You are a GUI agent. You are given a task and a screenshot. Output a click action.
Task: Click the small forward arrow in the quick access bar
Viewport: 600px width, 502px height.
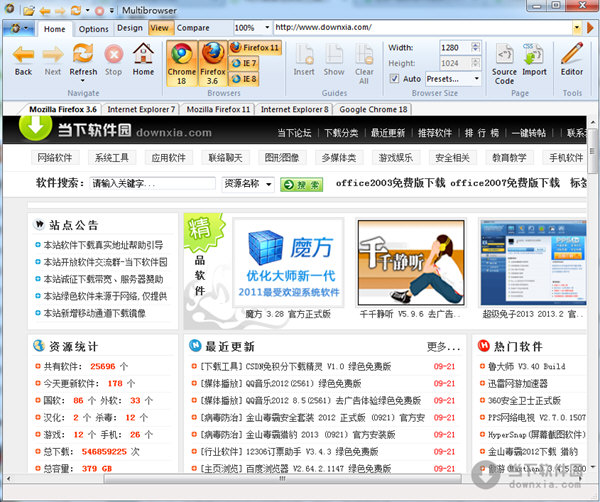click(60, 11)
